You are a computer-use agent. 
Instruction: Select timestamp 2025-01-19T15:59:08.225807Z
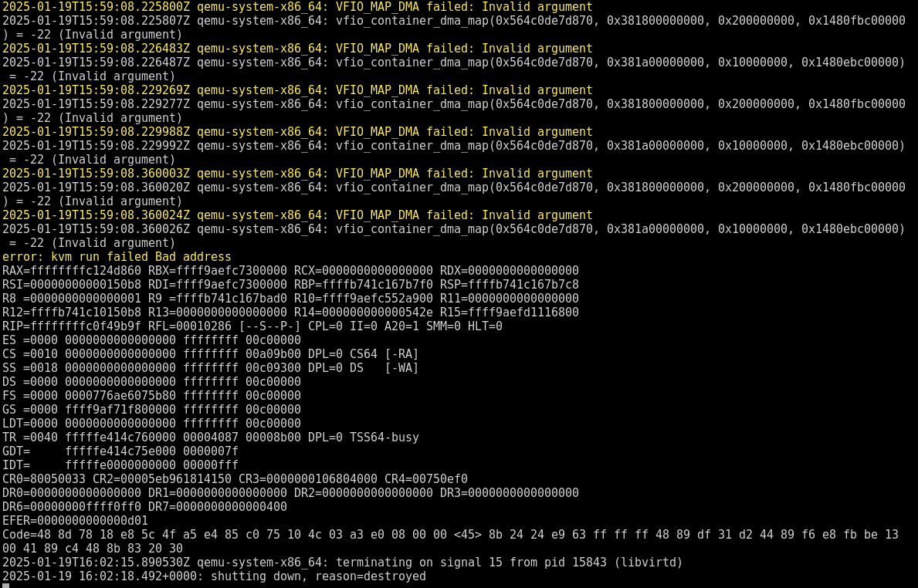coord(96,21)
